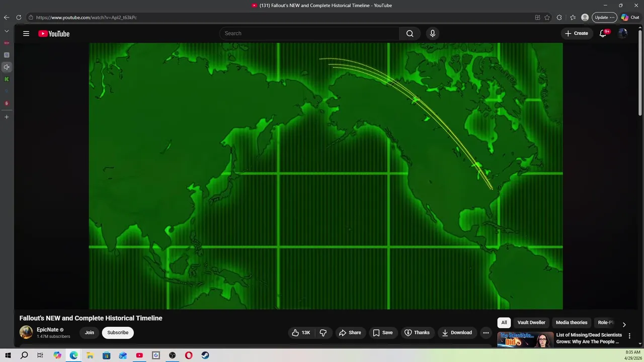Like the video (13K)
The height and width of the screenshot is (362, 644).
click(x=301, y=333)
